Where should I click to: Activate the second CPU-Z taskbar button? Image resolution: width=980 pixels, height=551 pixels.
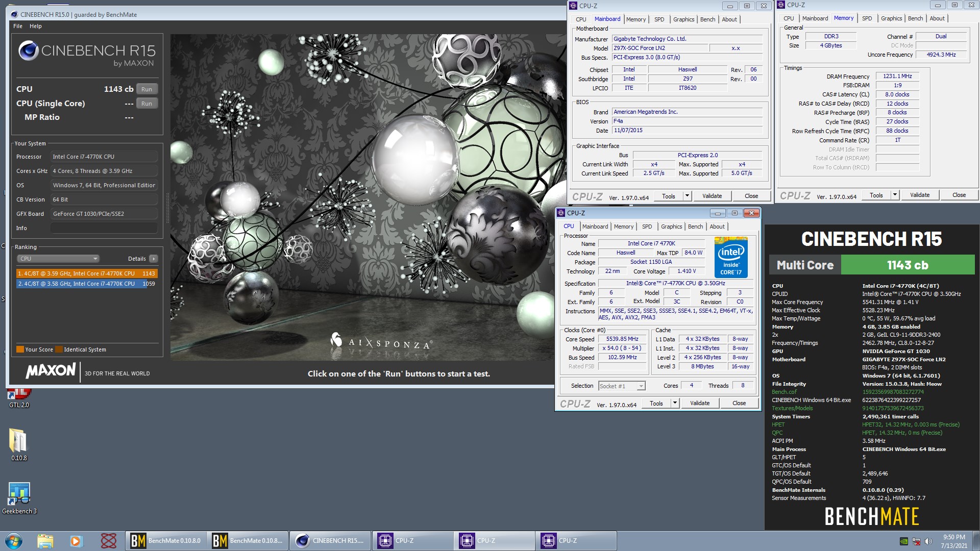tap(494, 541)
